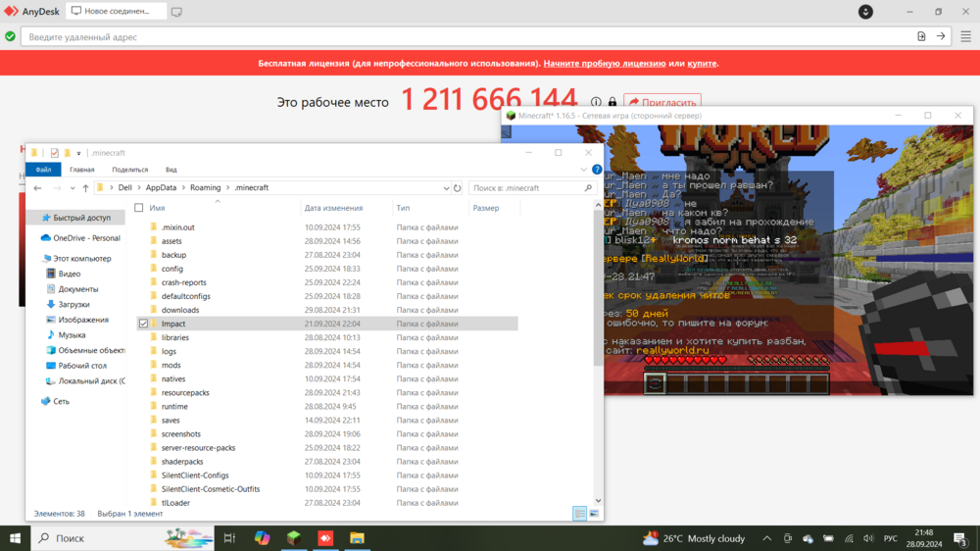Open AnyDesk main menu hamburger icon
980x551 pixels.
[965, 37]
